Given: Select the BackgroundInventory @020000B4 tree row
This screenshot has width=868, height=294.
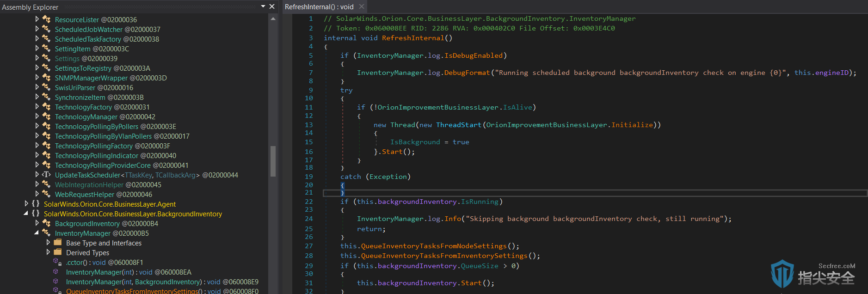Looking at the screenshot, I should pyautogui.click(x=106, y=223).
